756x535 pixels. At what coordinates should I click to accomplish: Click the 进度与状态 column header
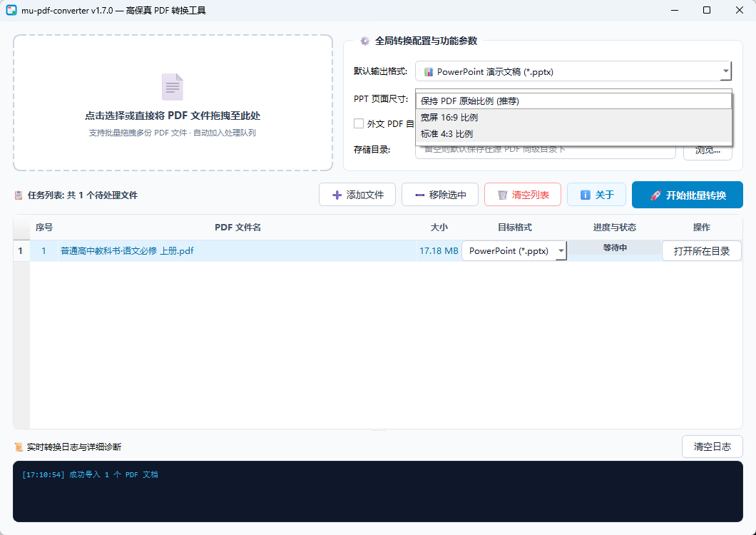(x=615, y=228)
